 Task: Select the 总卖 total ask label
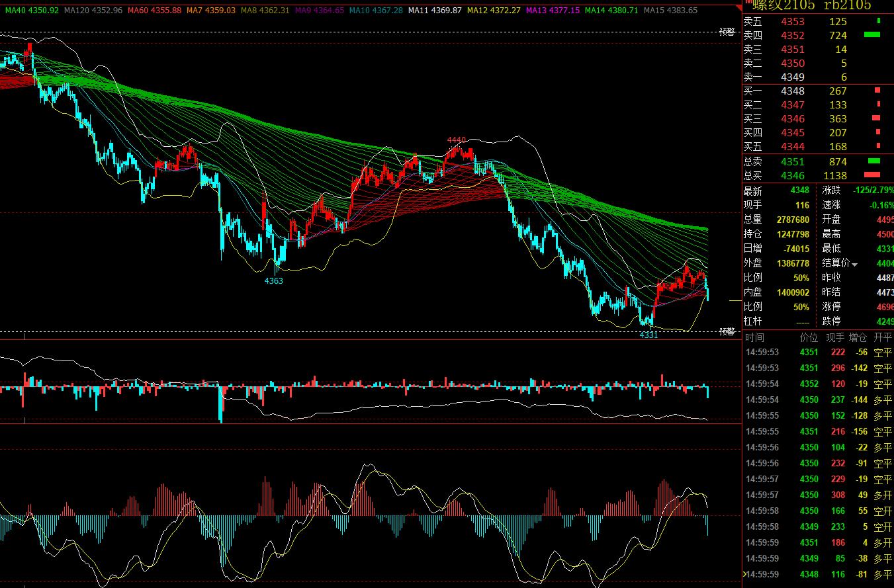[x=753, y=161]
